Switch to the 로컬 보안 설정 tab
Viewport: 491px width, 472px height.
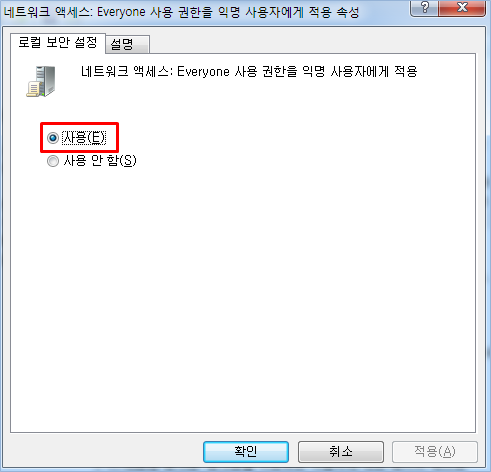(58, 42)
